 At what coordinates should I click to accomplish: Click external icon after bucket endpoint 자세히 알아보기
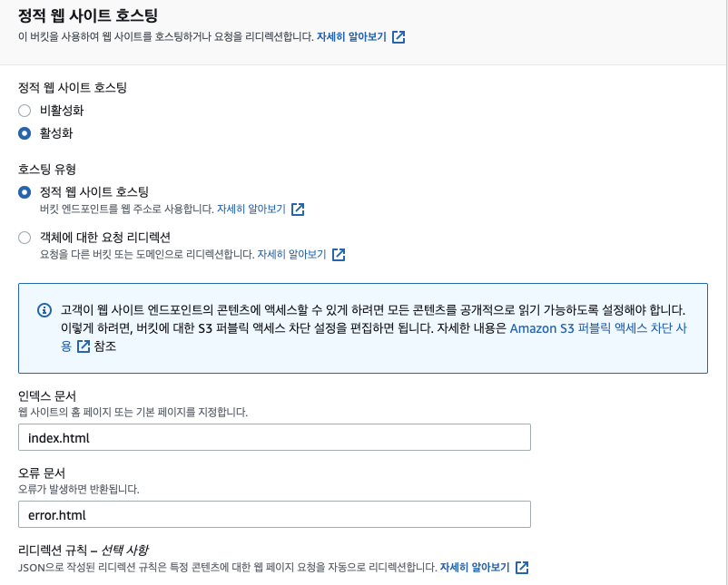tap(298, 209)
